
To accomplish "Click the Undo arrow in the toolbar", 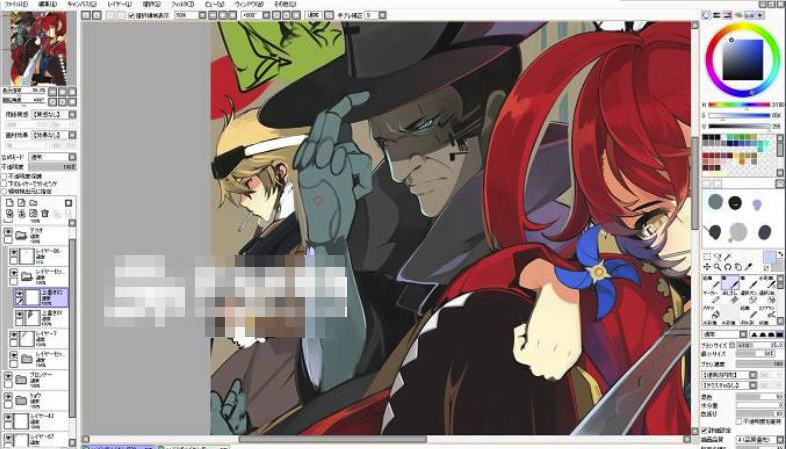I will (86, 16).
